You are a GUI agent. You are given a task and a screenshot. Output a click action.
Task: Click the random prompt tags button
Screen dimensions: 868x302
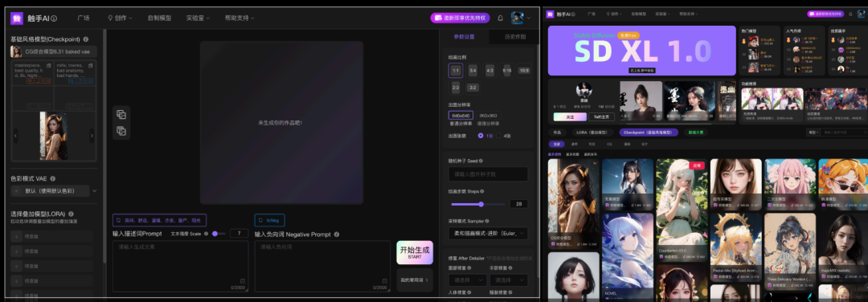tap(159, 220)
